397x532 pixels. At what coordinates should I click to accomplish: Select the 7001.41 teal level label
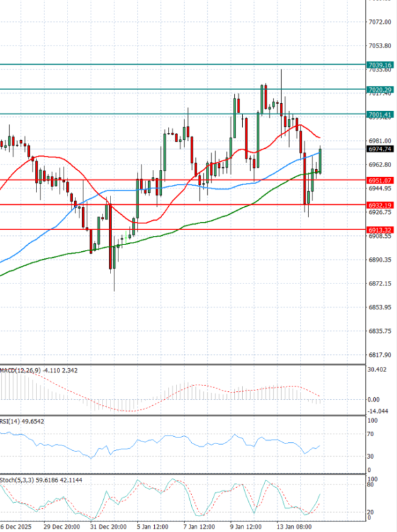[x=380, y=114]
